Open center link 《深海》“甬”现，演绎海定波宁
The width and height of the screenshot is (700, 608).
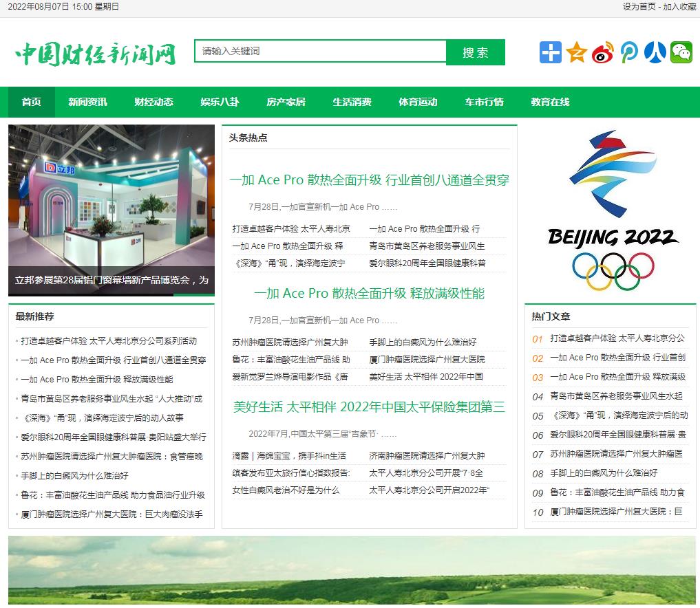click(289, 263)
